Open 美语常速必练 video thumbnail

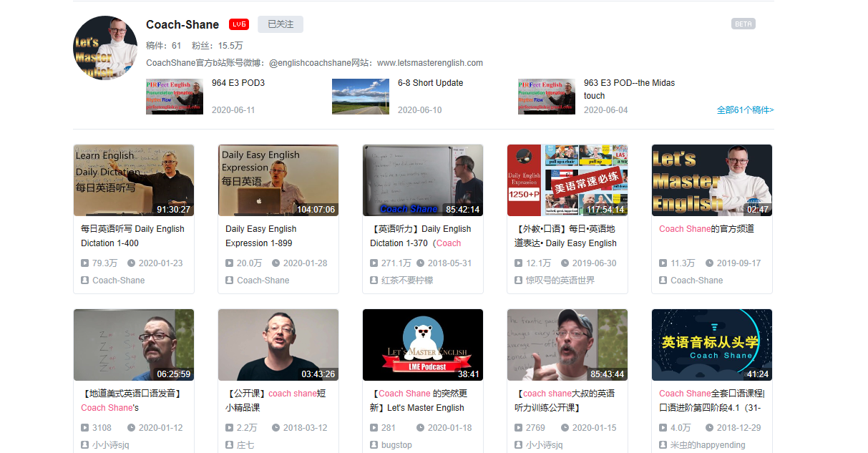point(567,180)
